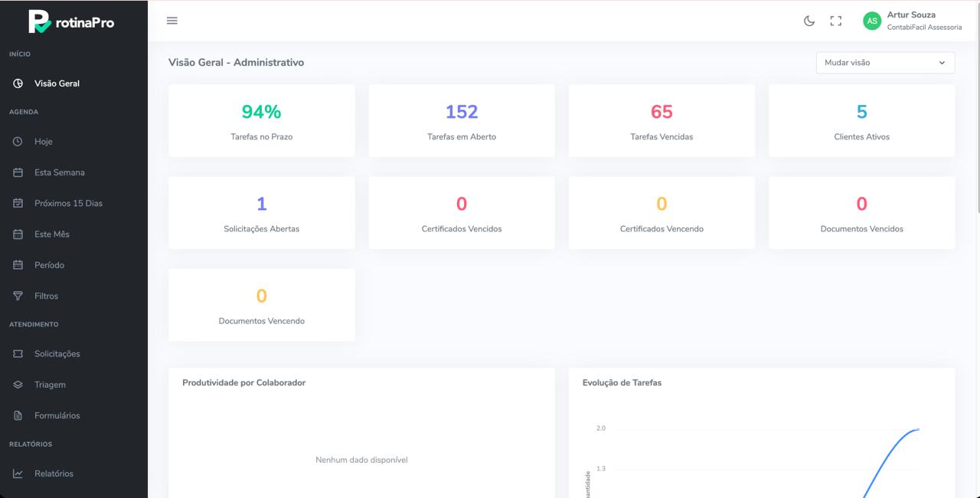This screenshot has height=498, width=980.
Task: Click the Esta Semana calendar icon
Action: 18,172
